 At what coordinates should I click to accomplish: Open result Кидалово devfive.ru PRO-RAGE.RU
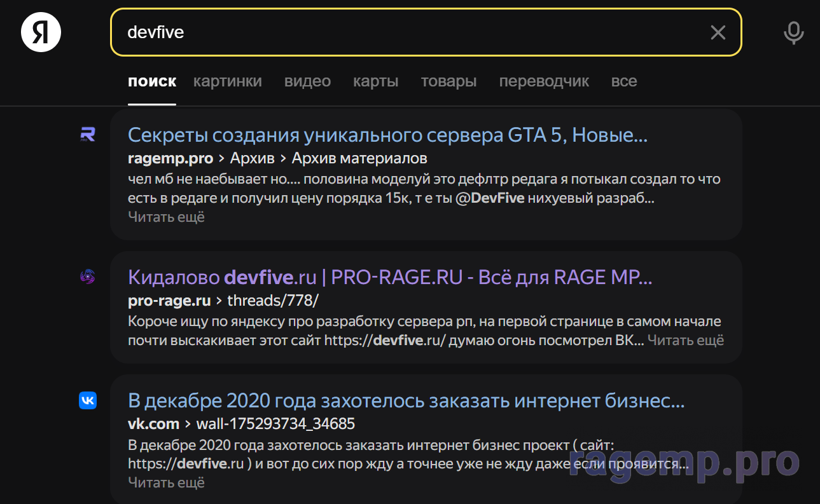tap(390, 277)
